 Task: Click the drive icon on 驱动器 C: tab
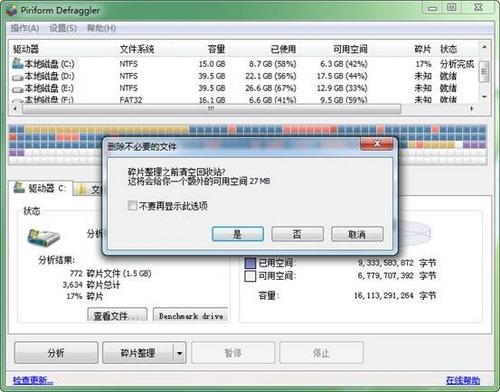pos(19,187)
